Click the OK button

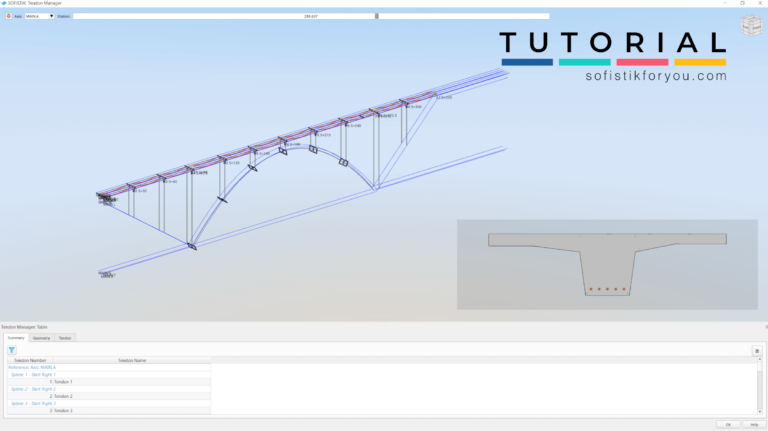pos(728,425)
